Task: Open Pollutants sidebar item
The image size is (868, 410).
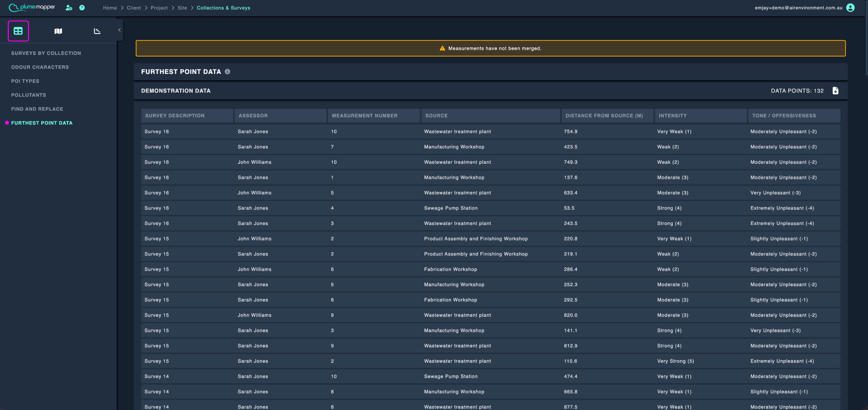Action: pos(29,95)
